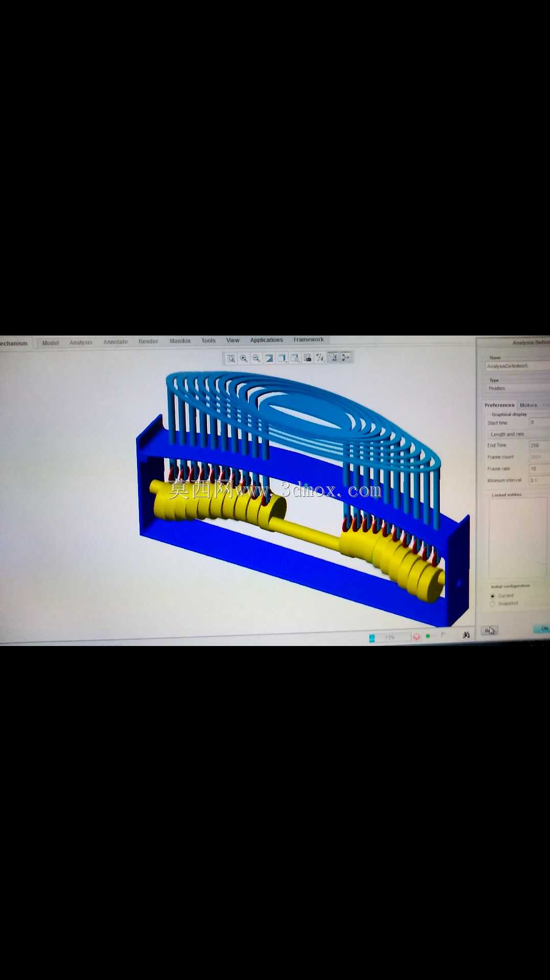
Task: Click the OK button
Action: pyautogui.click(x=542, y=629)
